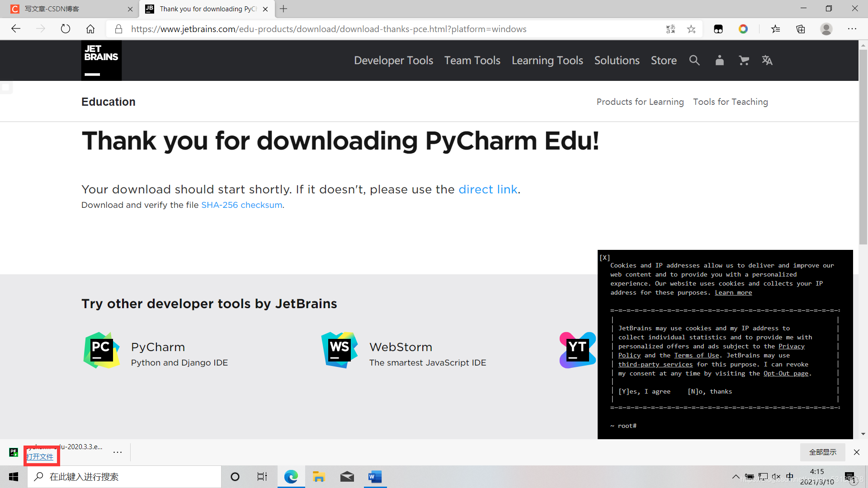868x488 pixels.
Task: Open Windows Start menu
Action: [x=14, y=477]
